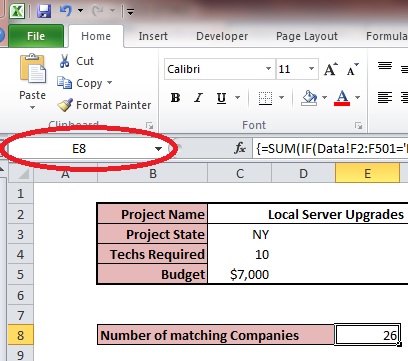408x361 pixels.
Task: Click the formula bar with SUM formula
Action: [x=331, y=148]
